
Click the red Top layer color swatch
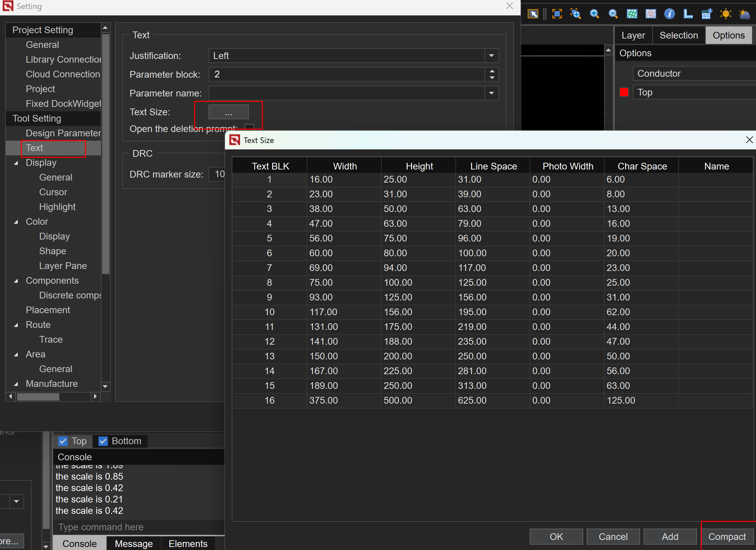tap(624, 92)
